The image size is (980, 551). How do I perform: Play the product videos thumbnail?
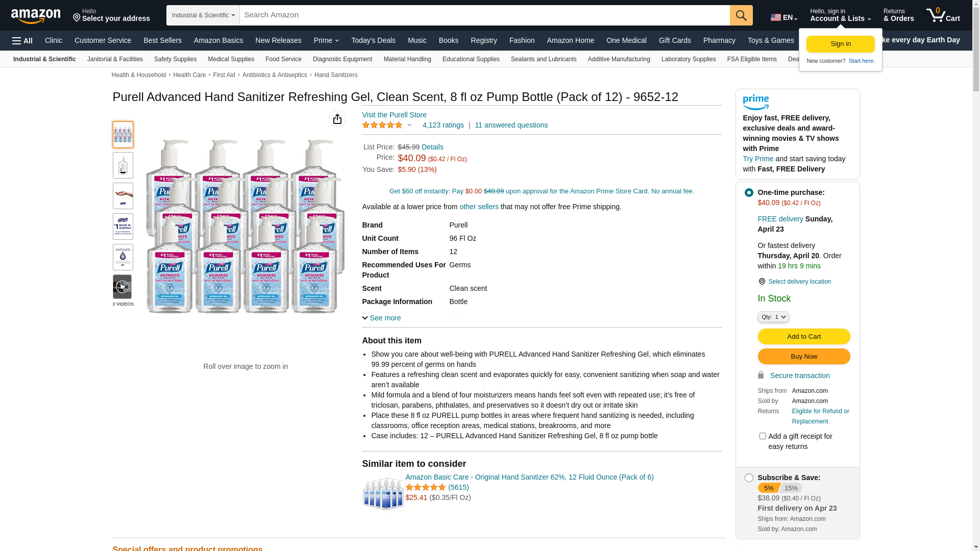point(122,287)
